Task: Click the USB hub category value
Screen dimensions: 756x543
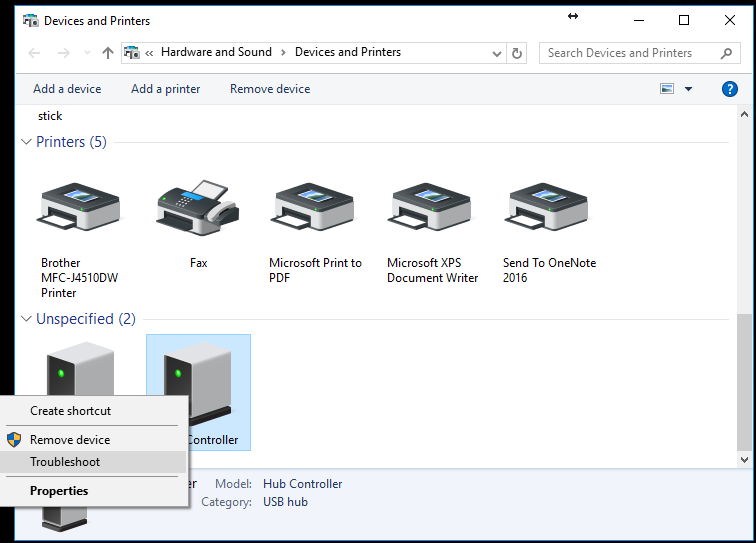Action: pyautogui.click(x=285, y=502)
